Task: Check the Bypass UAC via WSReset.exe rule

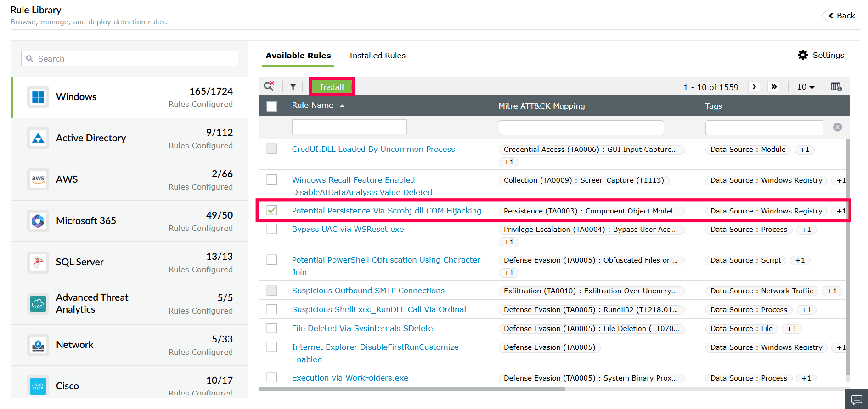Action: coord(272,229)
